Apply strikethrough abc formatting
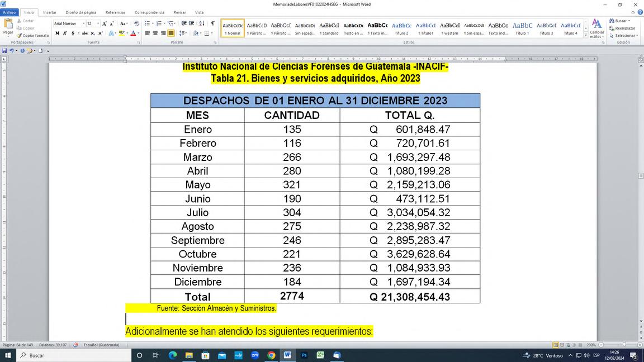The height and width of the screenshot is (362, 644). point(84,34)
